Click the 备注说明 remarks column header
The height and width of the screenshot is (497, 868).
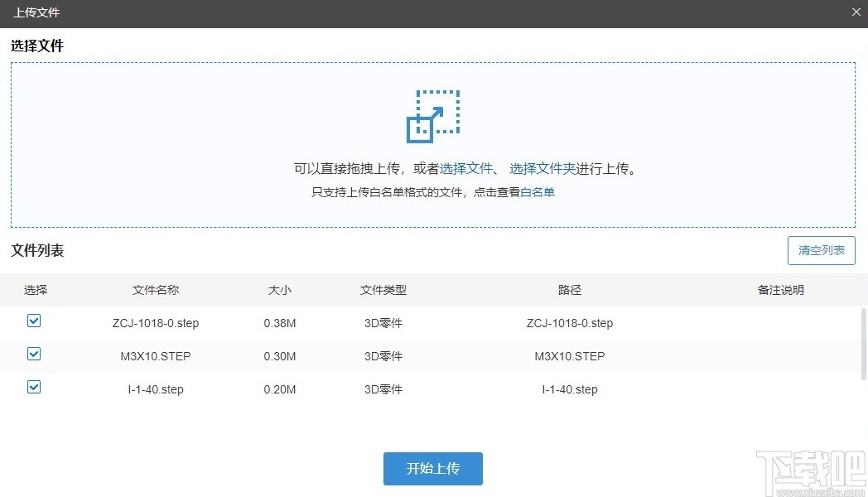[779, 290]
